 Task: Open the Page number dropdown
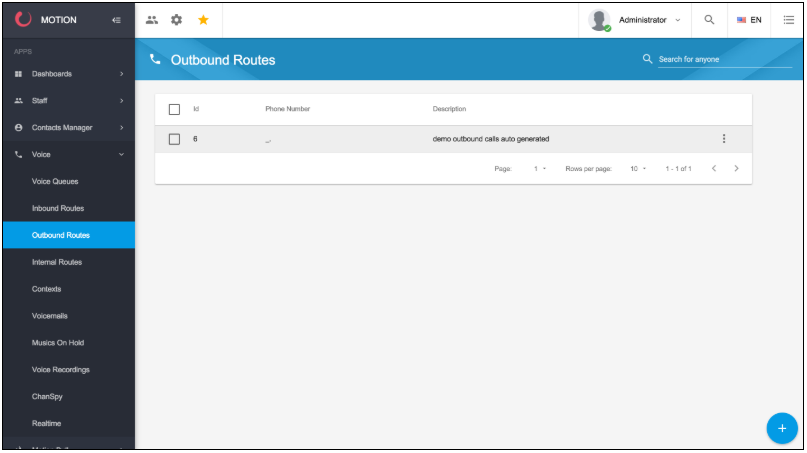(x=540, y=168)
